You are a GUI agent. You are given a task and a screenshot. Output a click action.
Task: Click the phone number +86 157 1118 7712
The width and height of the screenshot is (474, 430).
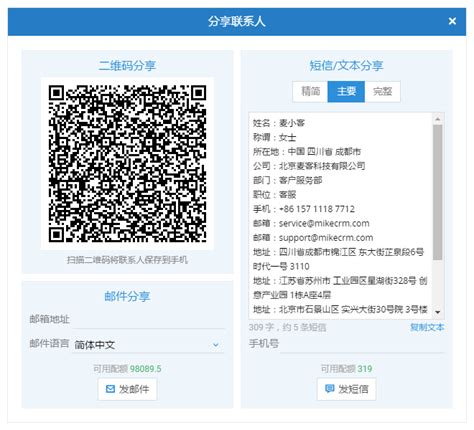(x=317, y=209)
